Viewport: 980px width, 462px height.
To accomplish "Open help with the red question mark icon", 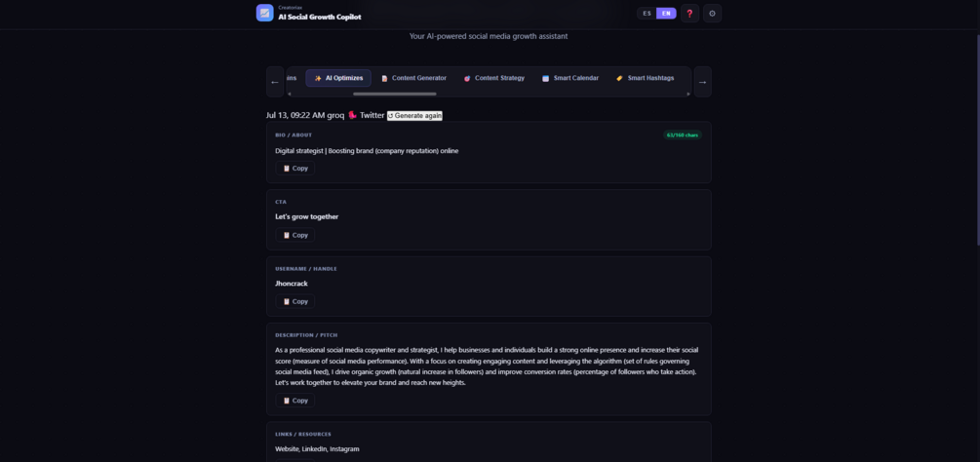I will (690, 13).
